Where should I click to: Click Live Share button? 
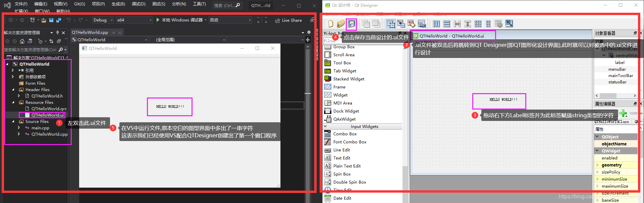click(288, 20)
